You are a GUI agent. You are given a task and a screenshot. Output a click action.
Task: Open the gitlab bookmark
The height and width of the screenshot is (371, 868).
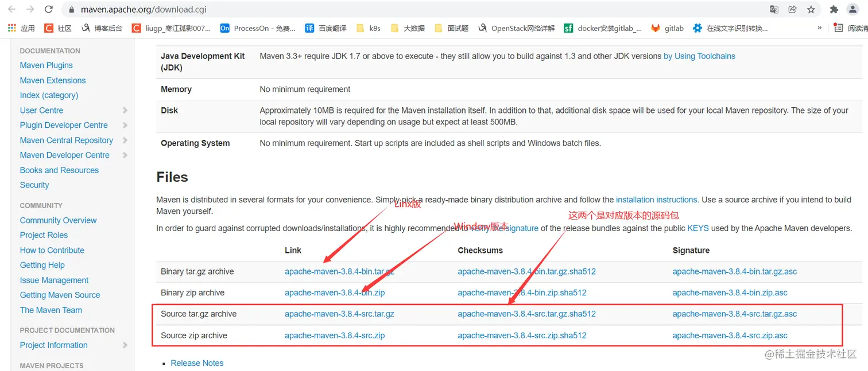[x=667, y=28]
